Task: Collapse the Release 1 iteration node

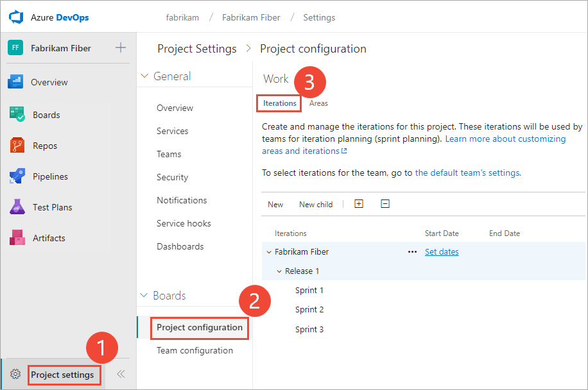Action: tap(279, 271)
